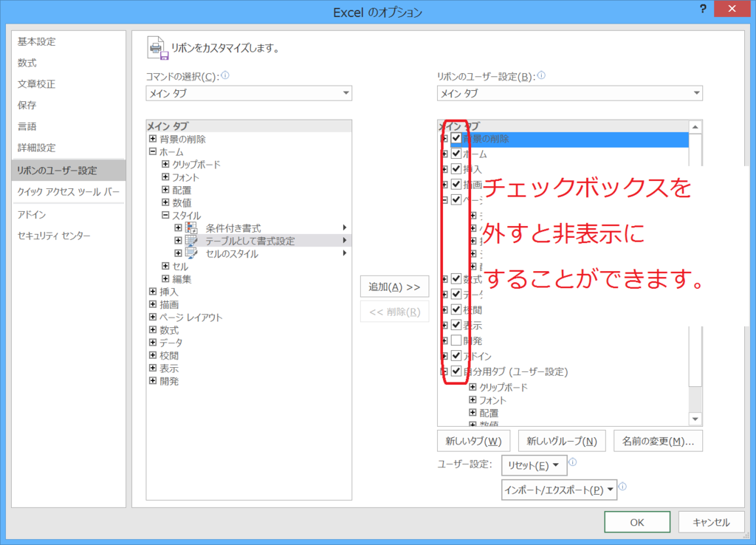
Task: Click the セルのスタイル command icon
Action: [191, 253]
